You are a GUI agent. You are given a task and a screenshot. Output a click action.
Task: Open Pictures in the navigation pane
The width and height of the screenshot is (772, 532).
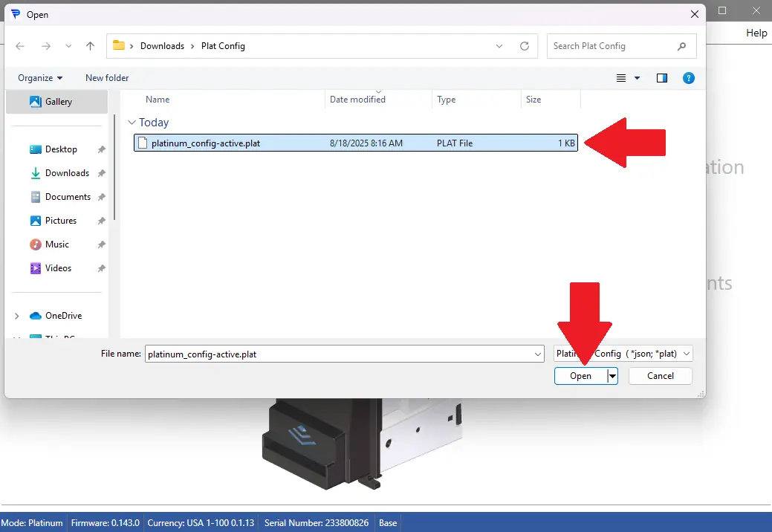[61, 221]
